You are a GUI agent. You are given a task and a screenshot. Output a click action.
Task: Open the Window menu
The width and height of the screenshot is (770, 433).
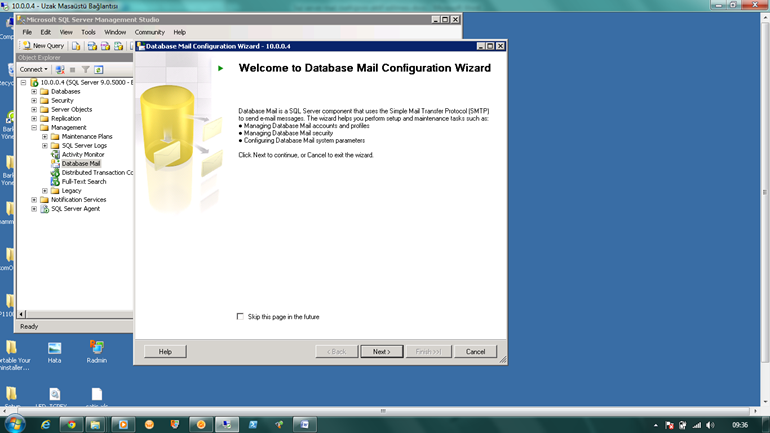[115, 32]
